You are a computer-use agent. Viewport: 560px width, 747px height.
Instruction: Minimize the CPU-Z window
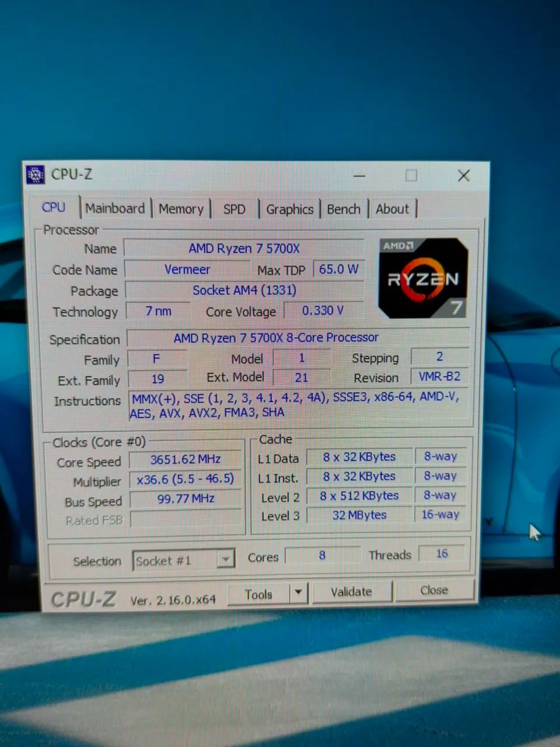(x=359, y=176)
